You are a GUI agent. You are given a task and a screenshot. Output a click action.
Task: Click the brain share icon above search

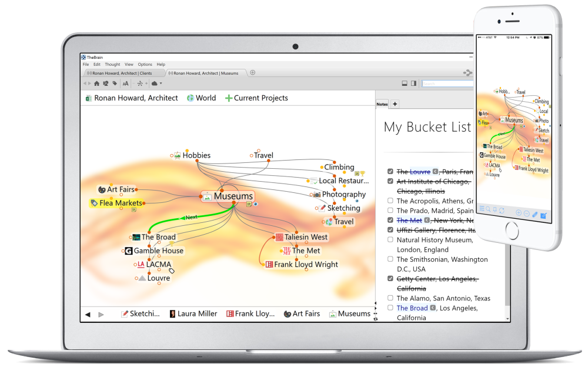tap(467, 72)
